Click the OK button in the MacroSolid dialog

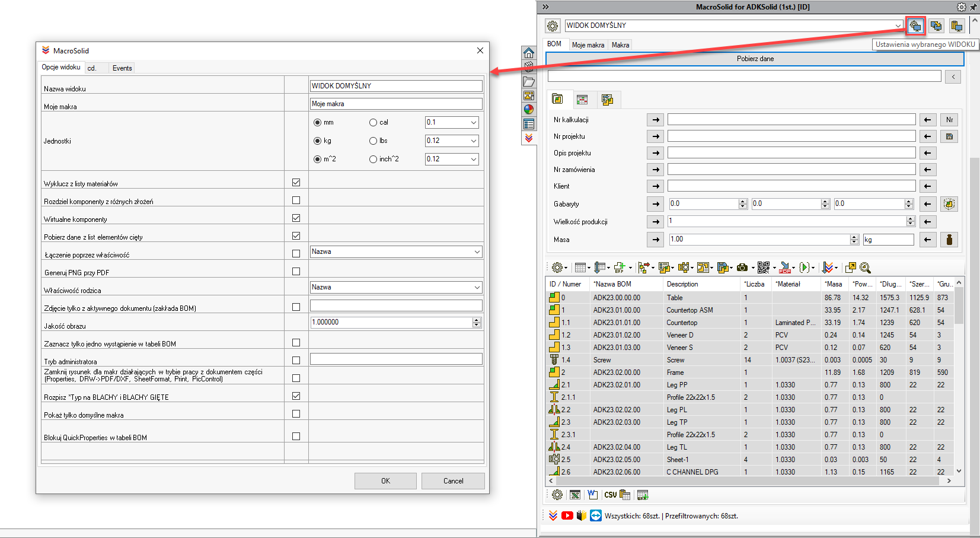tap(385, 480)
